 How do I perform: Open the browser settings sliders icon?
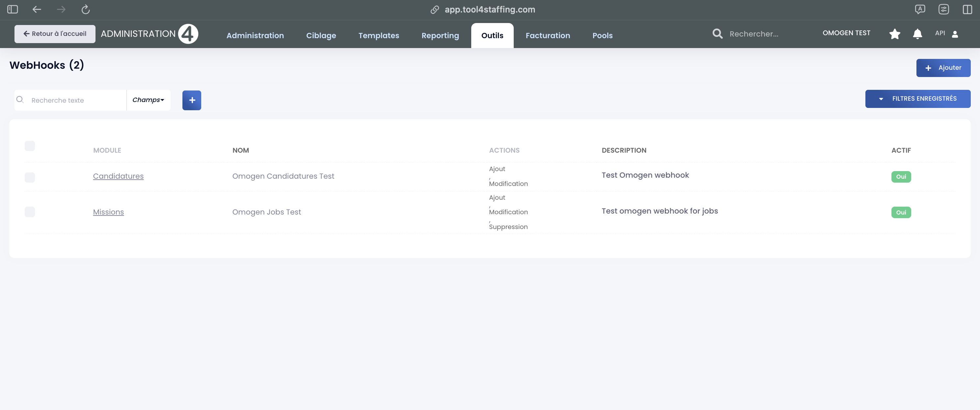click(943, 10)
